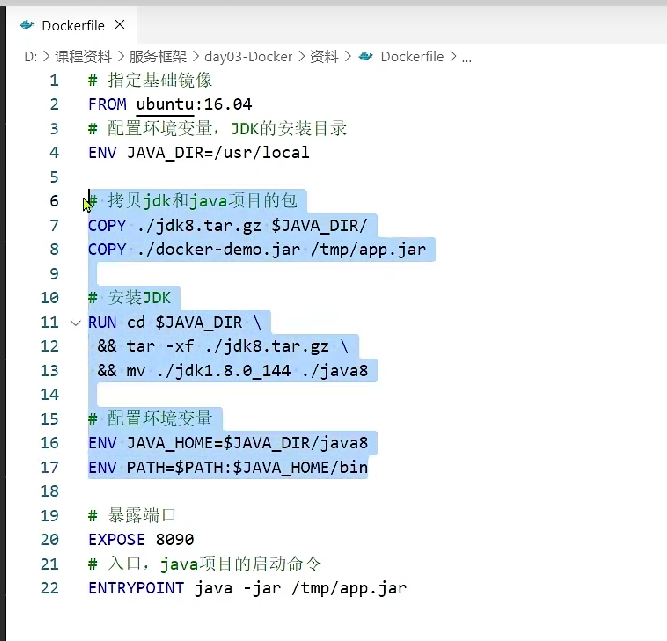Click './jdk1.8.0_144' on line 13
Image resolution: width=667 pixels, height=641 pixels.
(224, 370)
